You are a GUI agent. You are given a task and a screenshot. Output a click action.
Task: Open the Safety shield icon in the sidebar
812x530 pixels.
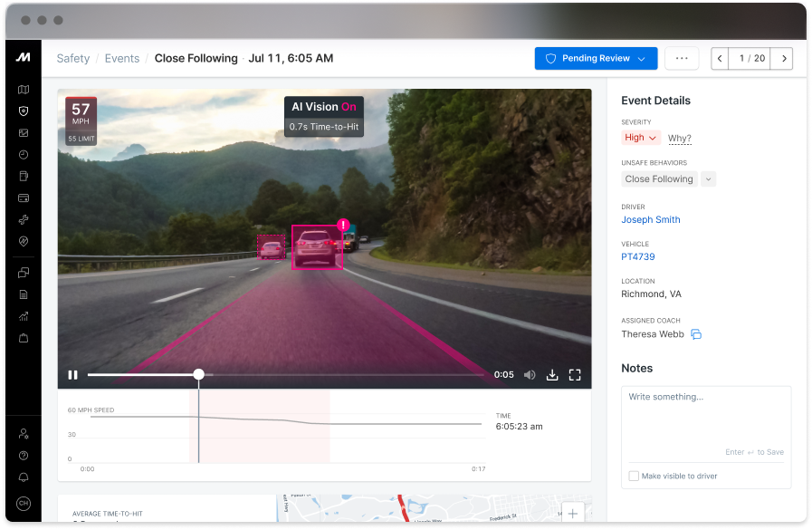pyautogui.click(x=24, y=111)
